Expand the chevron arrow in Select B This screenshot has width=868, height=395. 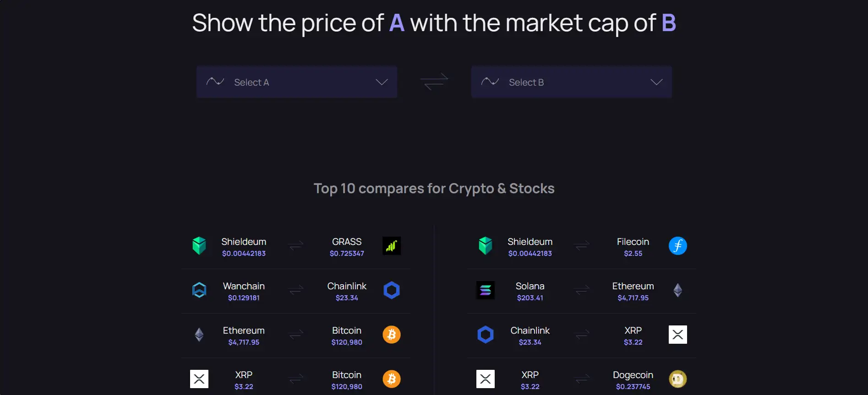656,82
